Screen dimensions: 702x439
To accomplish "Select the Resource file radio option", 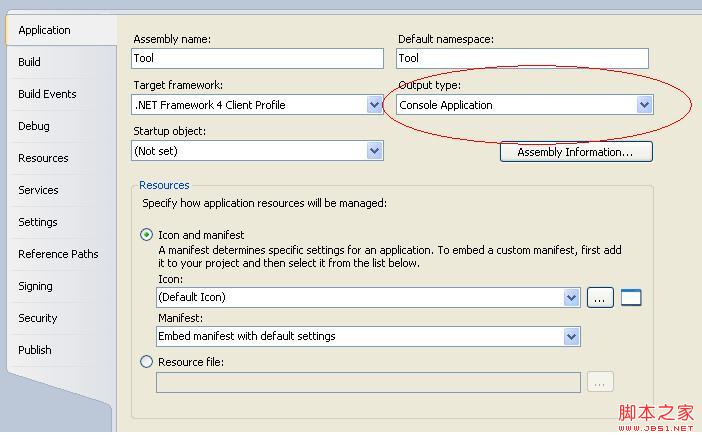I will (x=147, y=362).
